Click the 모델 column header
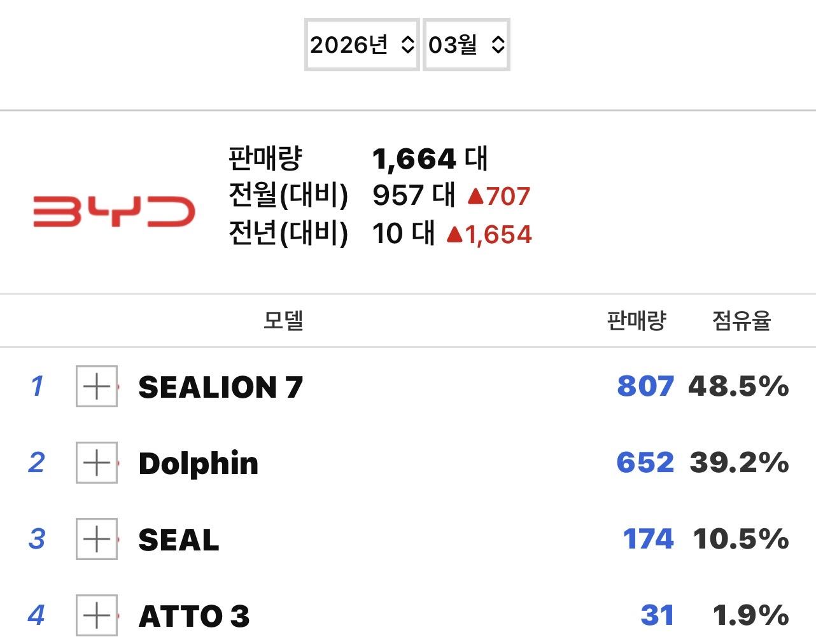 coord(283,320)
